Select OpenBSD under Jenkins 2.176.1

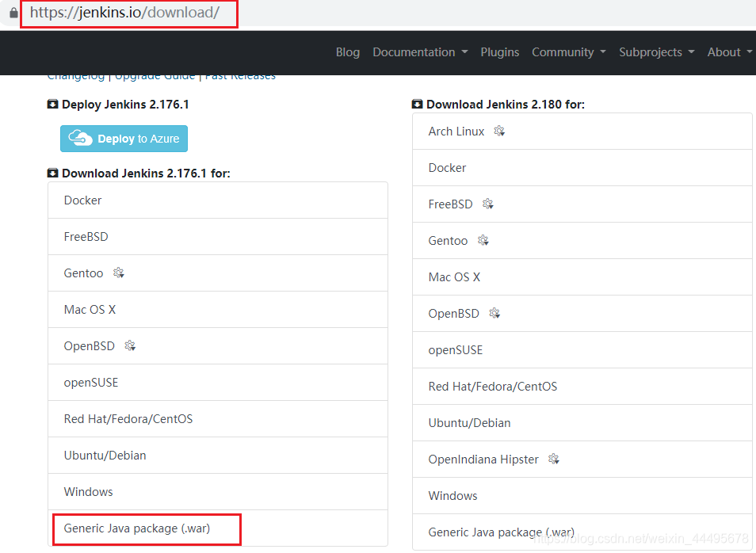[218, 346]
